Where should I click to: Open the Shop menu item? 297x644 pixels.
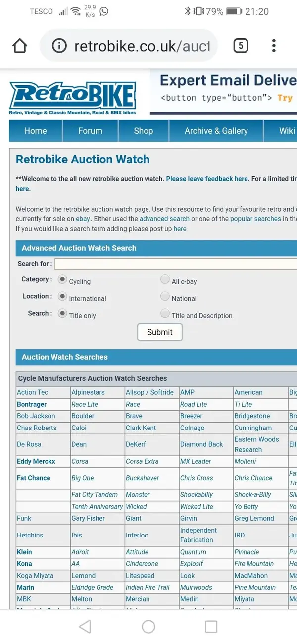click(144, 131)
